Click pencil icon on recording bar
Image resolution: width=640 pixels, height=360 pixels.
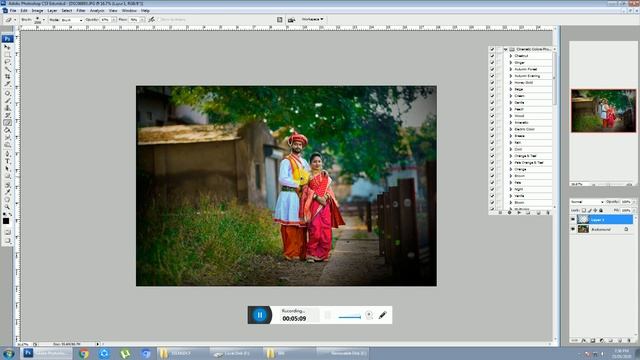pos(382,315)
